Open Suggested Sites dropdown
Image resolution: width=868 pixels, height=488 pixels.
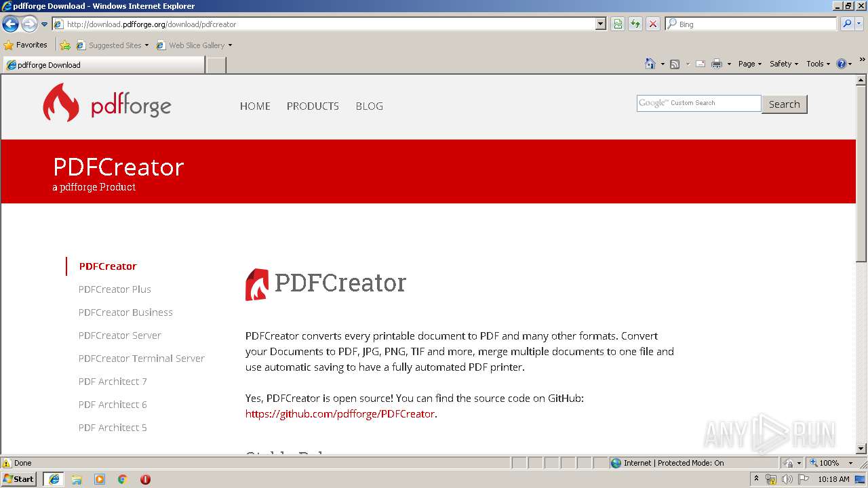click(x=113, y=45)
